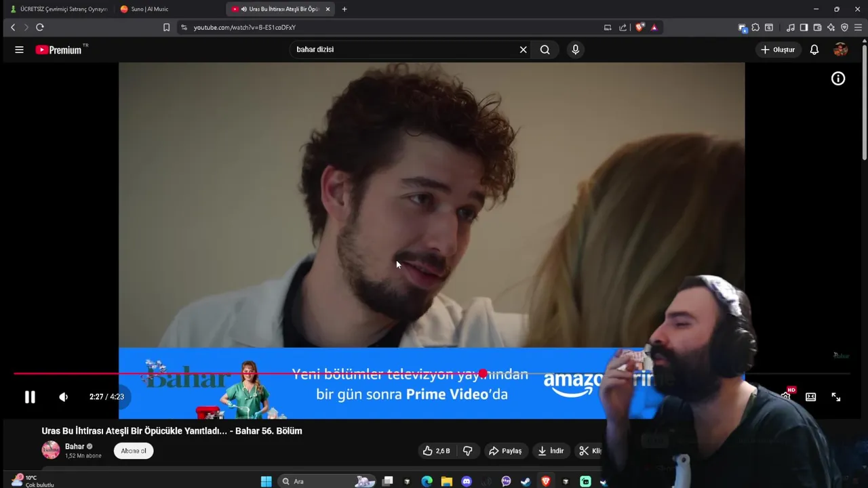Open Brave VPN shield icon

[x=844, y=27]
